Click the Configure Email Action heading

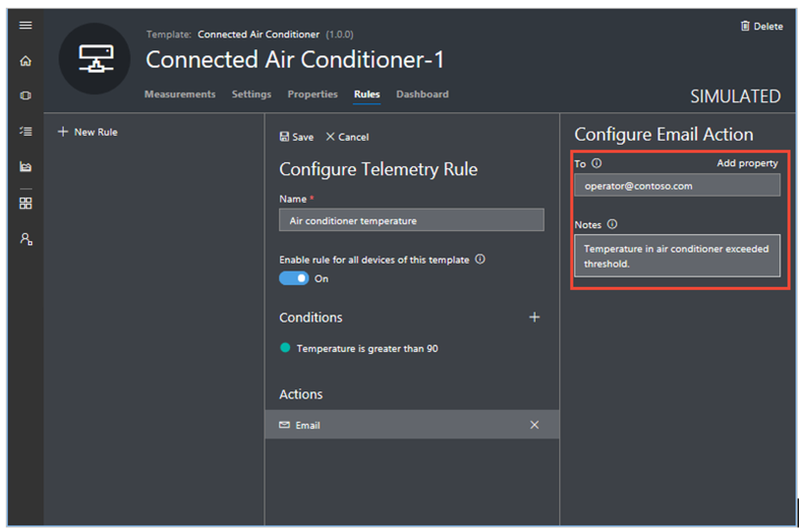pyautogui.click(x=663, y=134)
